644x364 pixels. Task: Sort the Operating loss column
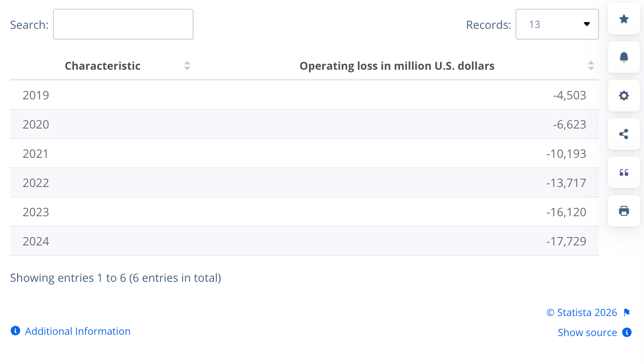coord(591,66)
